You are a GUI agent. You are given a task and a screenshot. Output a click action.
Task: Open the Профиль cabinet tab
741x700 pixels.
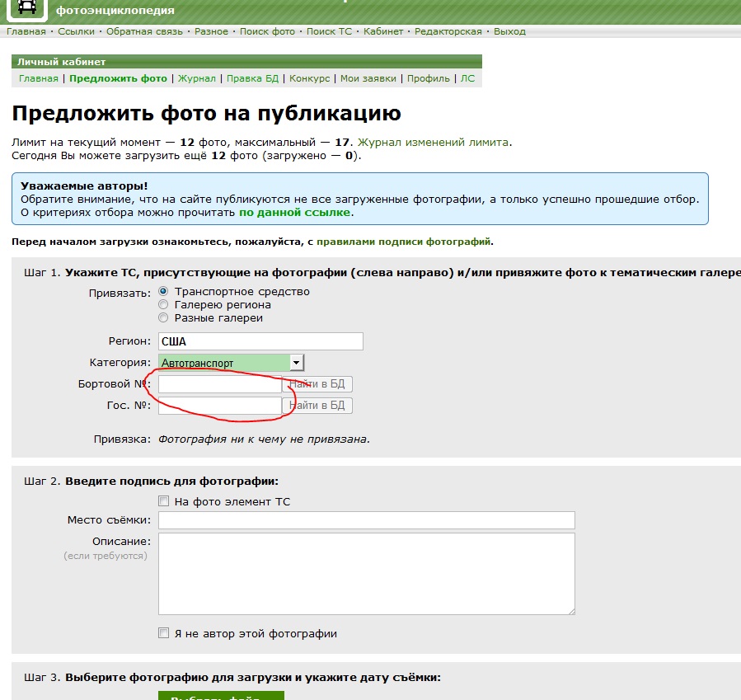pos(428,78)
